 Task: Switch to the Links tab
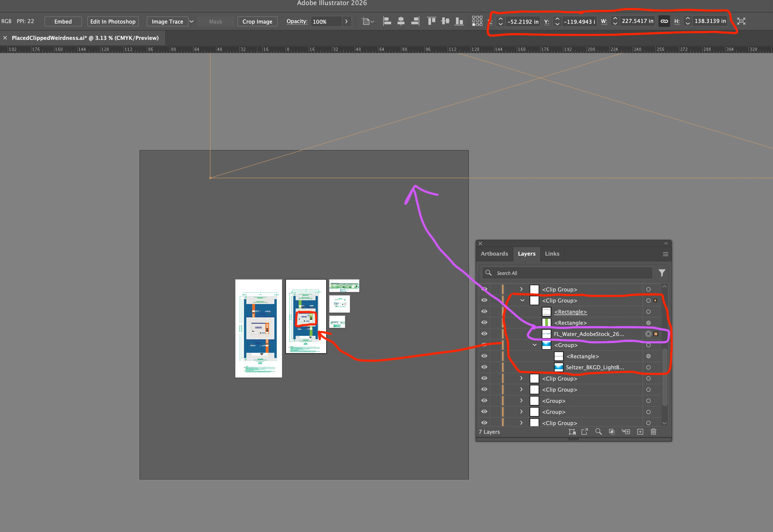click(x=552, y=254)
